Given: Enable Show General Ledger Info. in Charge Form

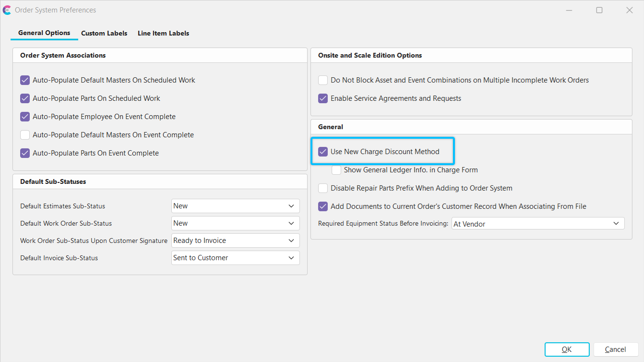Looking at the screenshot, I should 336,170.
